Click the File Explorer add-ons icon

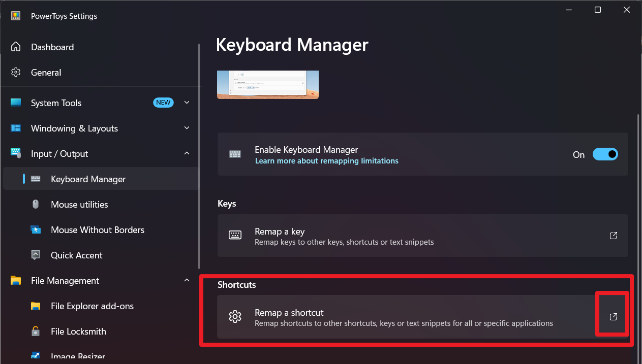point(36,306)
